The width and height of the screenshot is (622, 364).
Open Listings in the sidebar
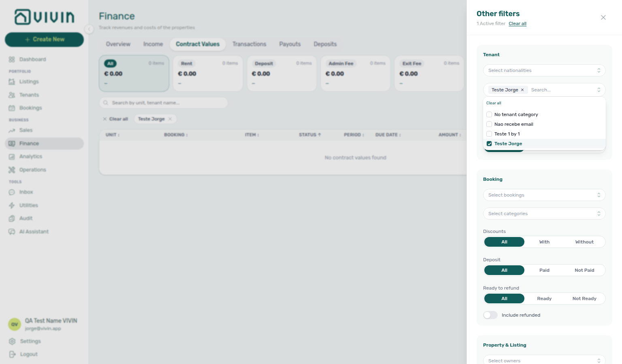point(44,82)
